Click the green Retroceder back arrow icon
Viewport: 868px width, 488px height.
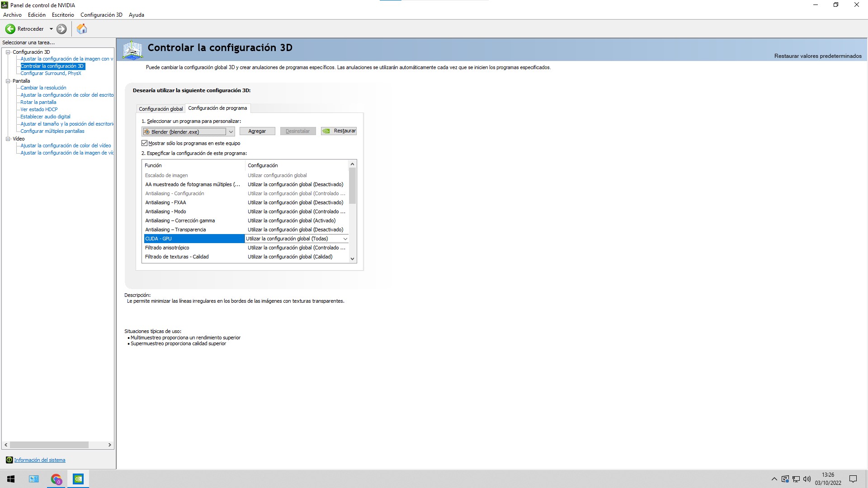point(10,29)
